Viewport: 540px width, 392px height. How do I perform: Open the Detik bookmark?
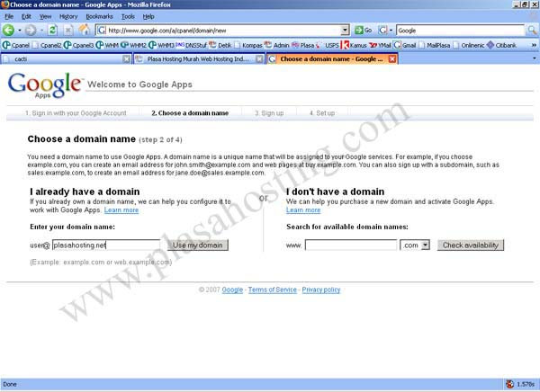point(220,45)
